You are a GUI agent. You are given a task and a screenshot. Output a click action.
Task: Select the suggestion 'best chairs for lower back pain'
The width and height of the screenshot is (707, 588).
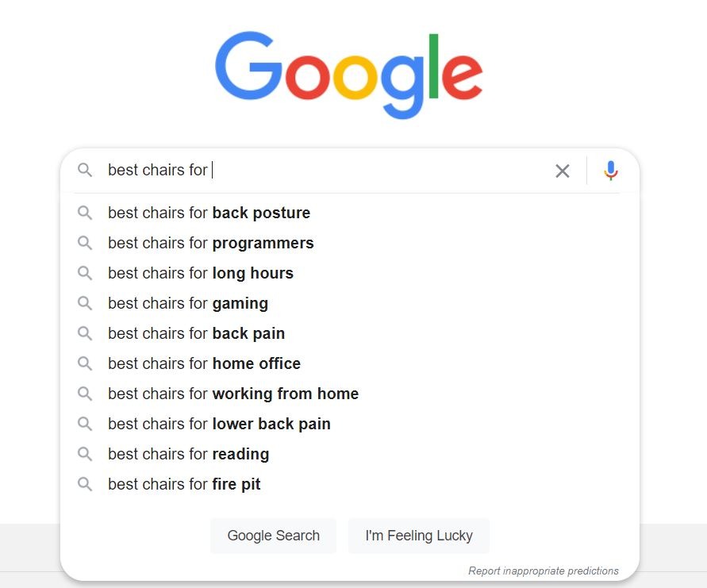tap(219, 424)
